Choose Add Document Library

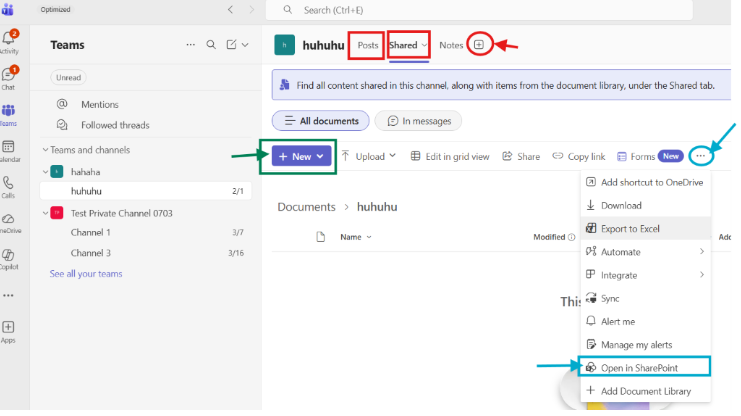pyautogui.click(x=646, y=391)
